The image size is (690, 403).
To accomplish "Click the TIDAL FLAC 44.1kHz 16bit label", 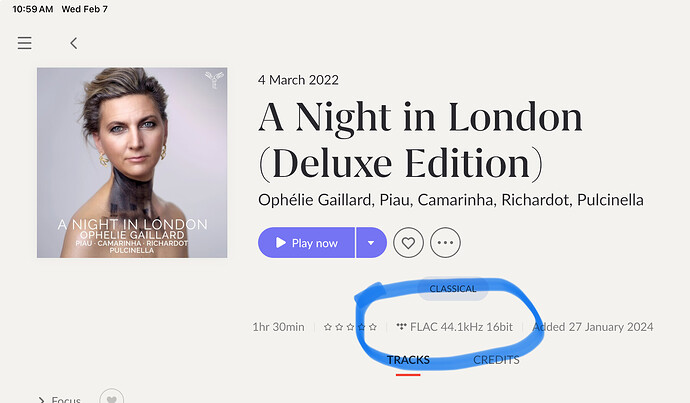I will point(455,327).
